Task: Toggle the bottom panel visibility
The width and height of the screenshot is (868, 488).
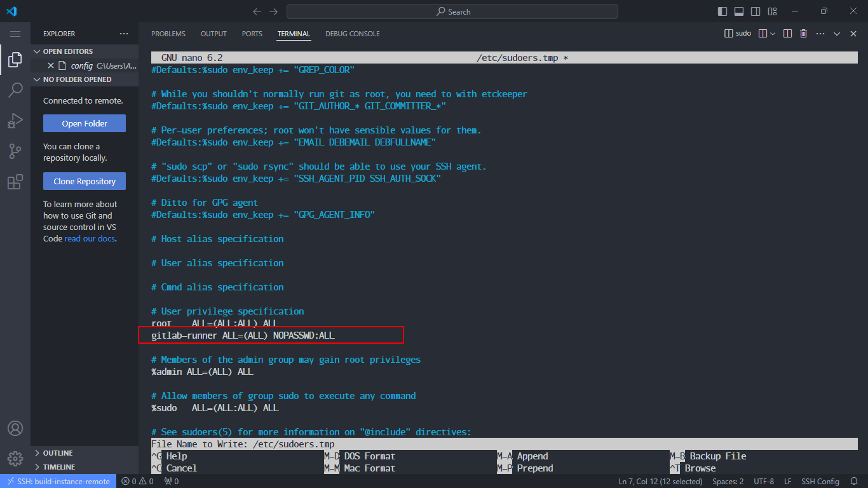Action: click(x=739, y=11)
